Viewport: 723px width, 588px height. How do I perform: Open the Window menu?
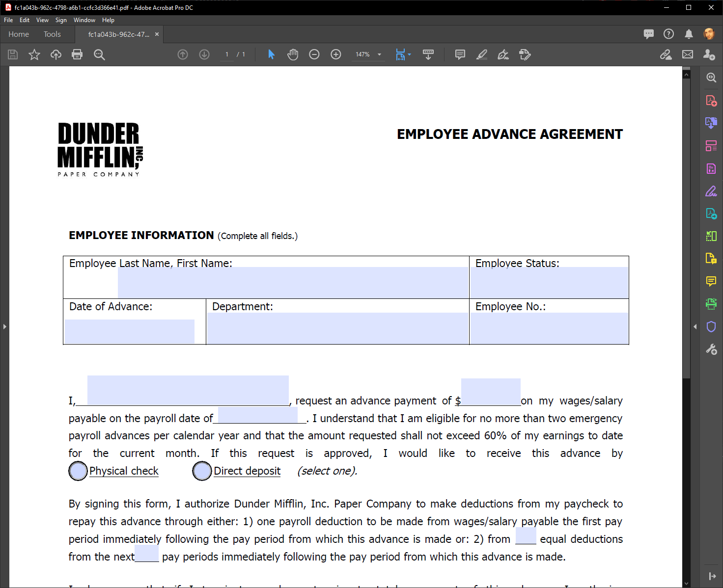[x=84, y=20]
